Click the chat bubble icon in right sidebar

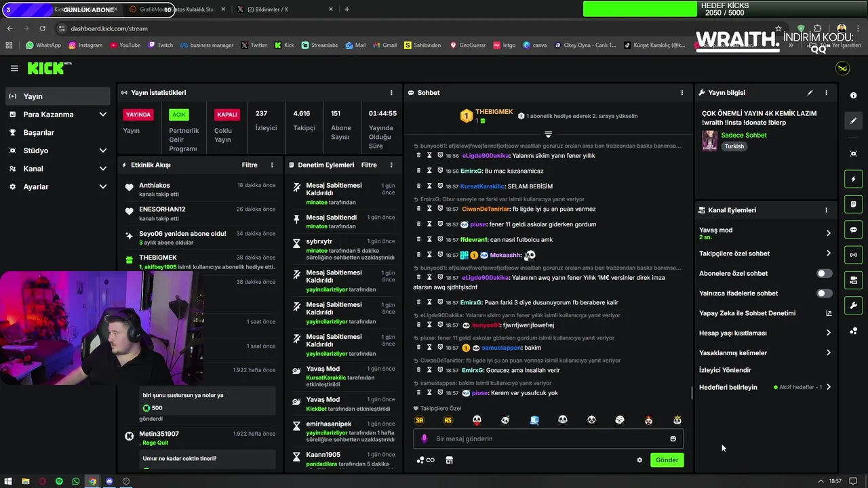coord(853,230)
